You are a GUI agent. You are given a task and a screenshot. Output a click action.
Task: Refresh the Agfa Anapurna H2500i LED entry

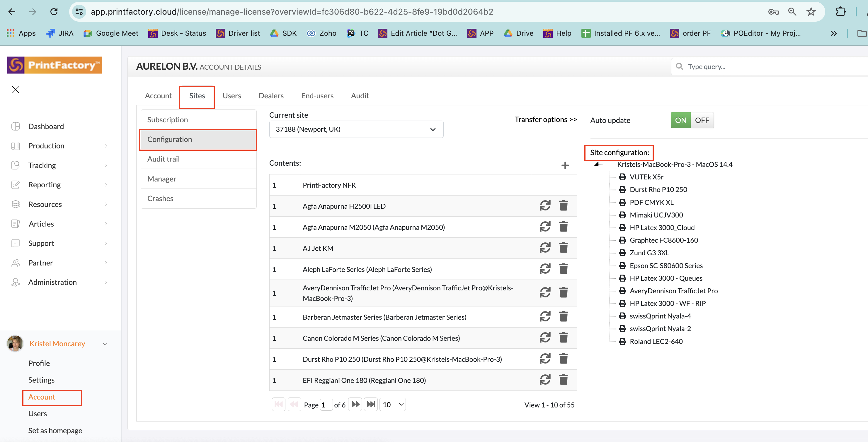pyautogui.click(x=545, y=205)
